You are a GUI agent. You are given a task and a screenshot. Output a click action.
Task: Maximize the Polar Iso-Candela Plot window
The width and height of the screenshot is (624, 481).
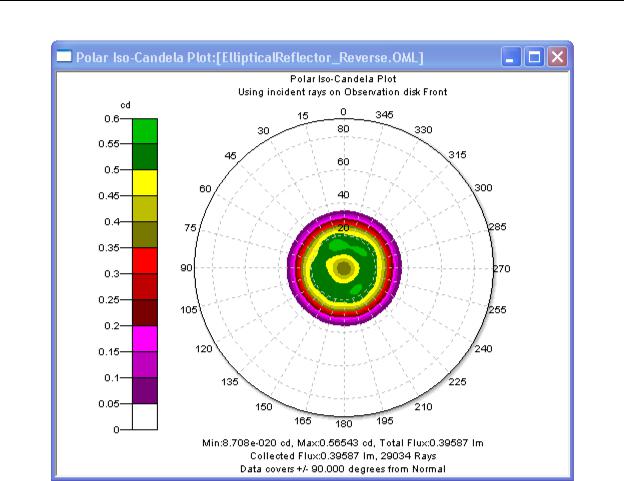point(534,57)
